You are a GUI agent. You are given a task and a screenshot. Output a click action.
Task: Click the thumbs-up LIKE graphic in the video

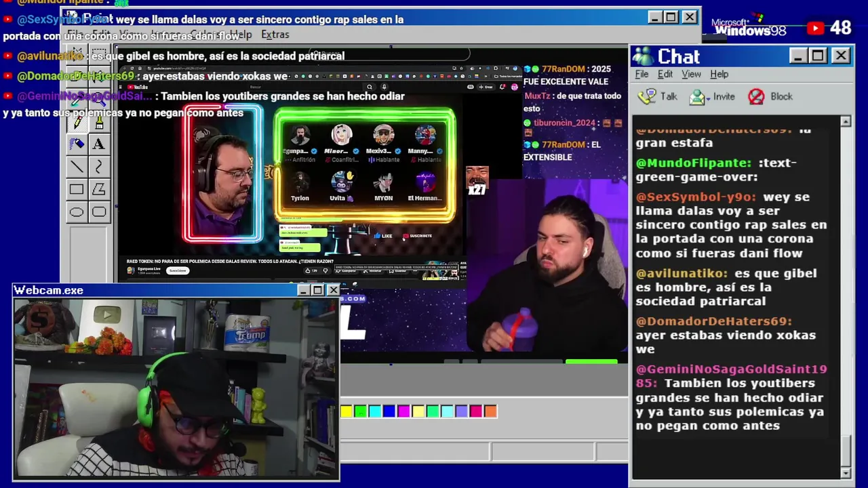(383, 236)
